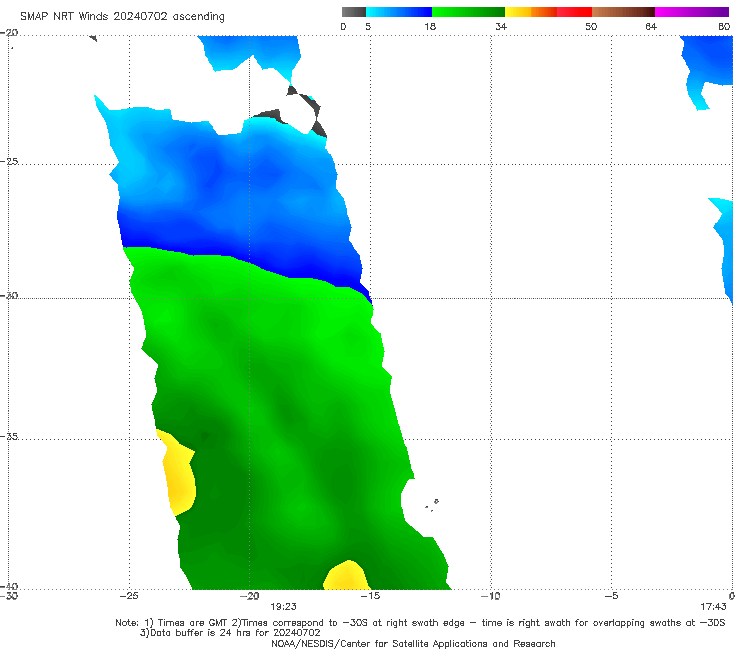Click the green 18-34 colorbar segment

468,12
